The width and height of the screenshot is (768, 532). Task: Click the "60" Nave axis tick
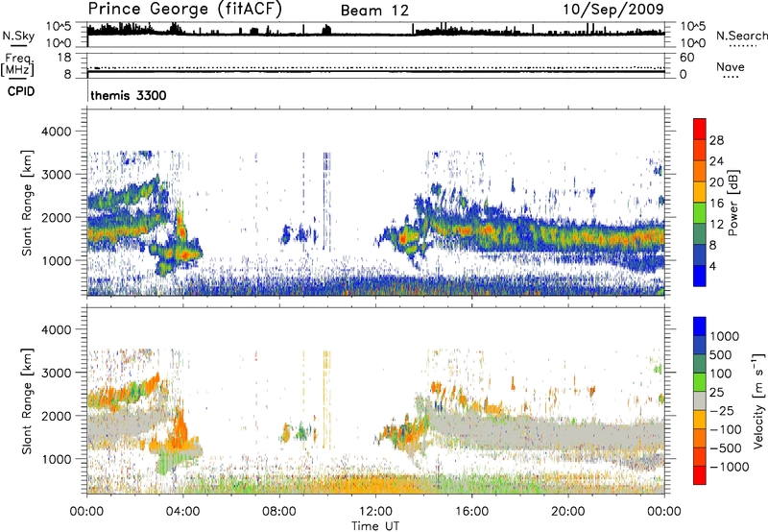click(687, 58)
